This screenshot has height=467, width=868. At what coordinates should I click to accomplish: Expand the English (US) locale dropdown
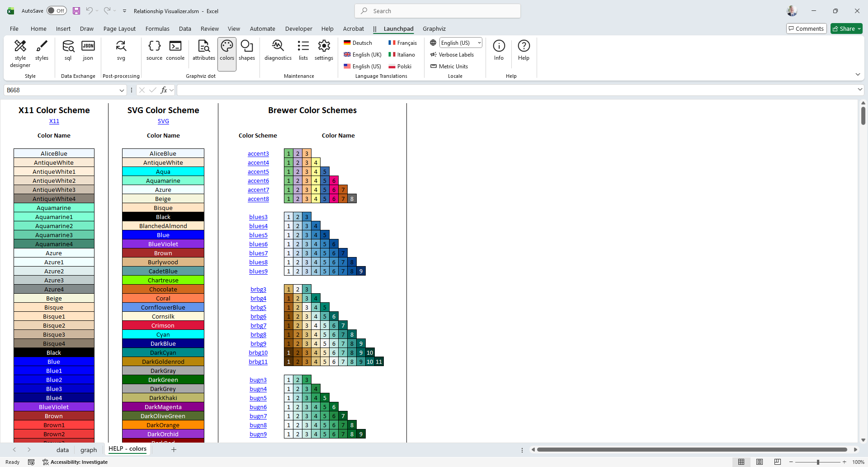(479, 43)
